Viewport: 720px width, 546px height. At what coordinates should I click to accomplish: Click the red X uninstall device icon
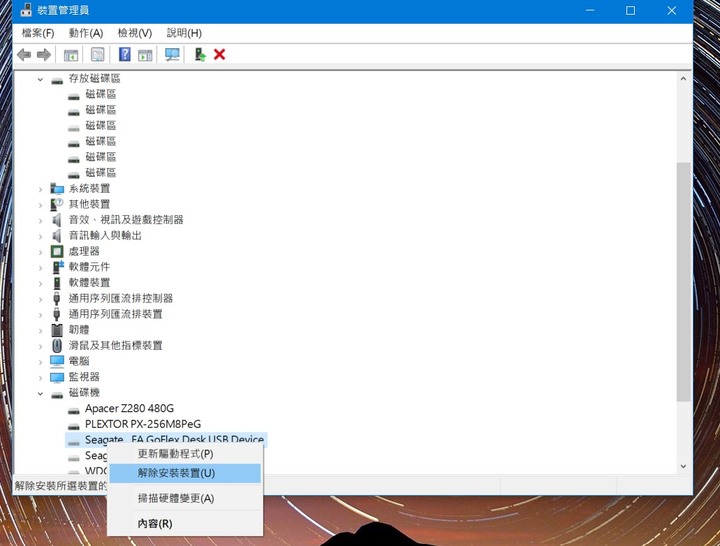(x=219, y=55)
